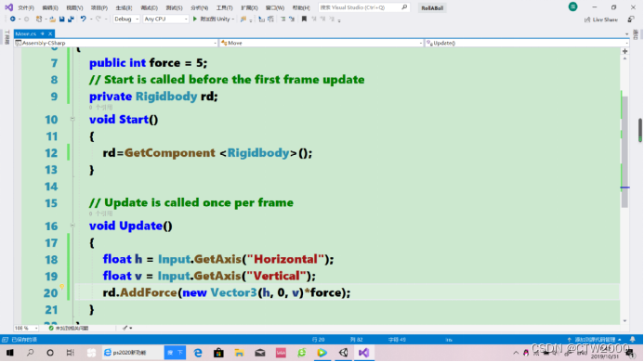Open the Unity icon on the taskbar

[343, 353]
